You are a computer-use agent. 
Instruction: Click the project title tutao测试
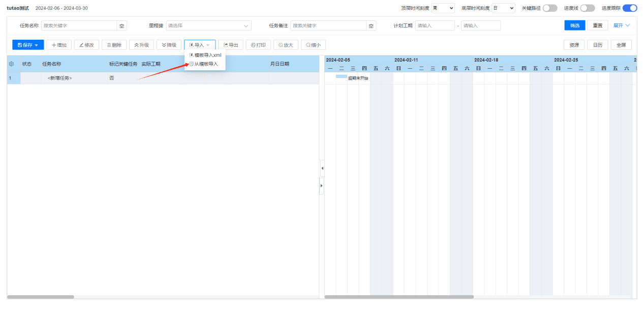(18, 8)
